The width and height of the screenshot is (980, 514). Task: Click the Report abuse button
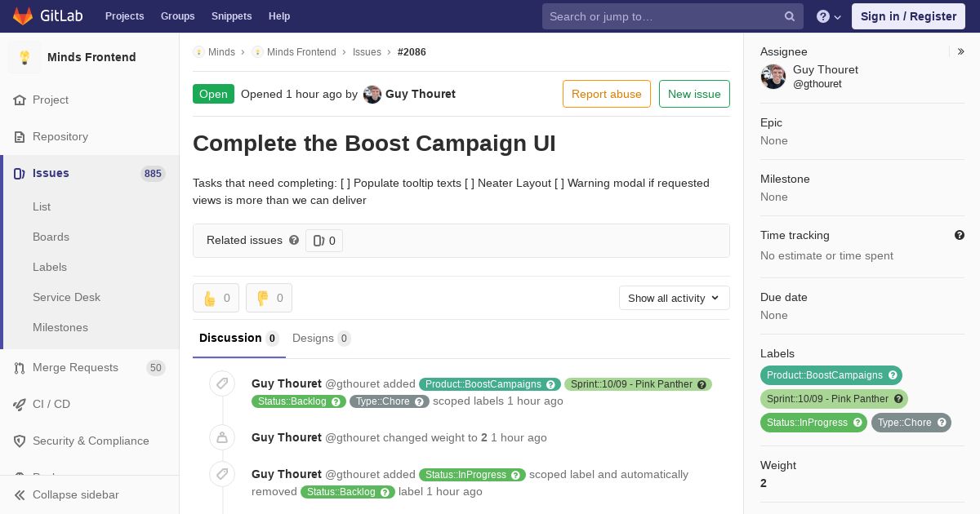[607, 94]
